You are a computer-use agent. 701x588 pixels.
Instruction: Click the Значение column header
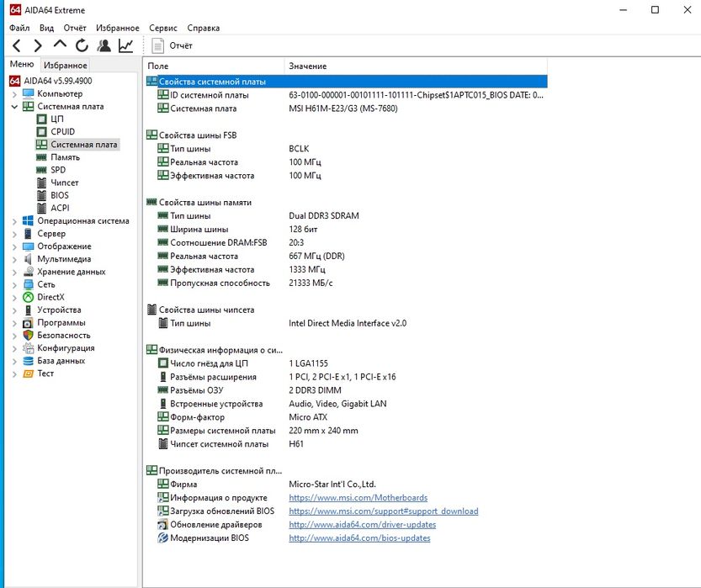click(x=416, y=66)
